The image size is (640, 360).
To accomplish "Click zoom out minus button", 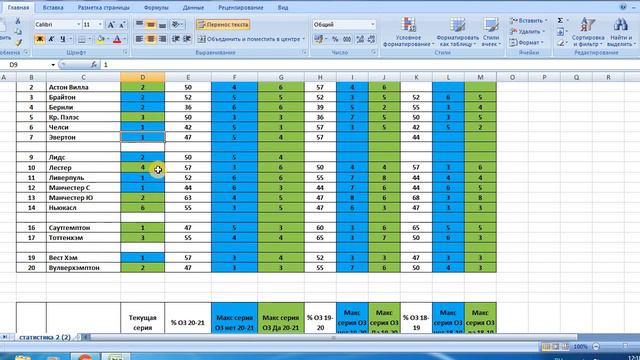I will click(x=596, y=347).
